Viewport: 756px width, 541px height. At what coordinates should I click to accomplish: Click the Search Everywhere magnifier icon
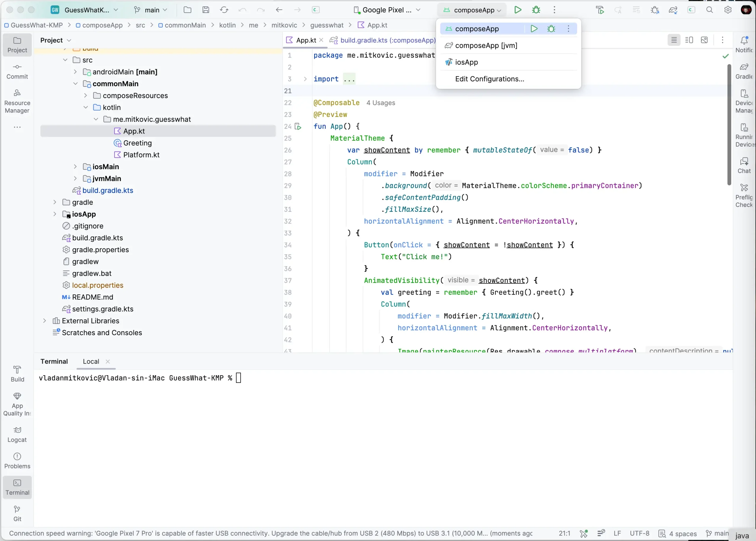(709, 10)
